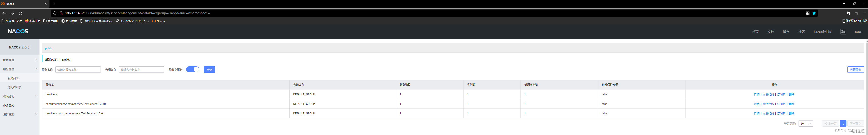Focus the 分组名称 input field

pyautogui.click(x=141, y=69)
